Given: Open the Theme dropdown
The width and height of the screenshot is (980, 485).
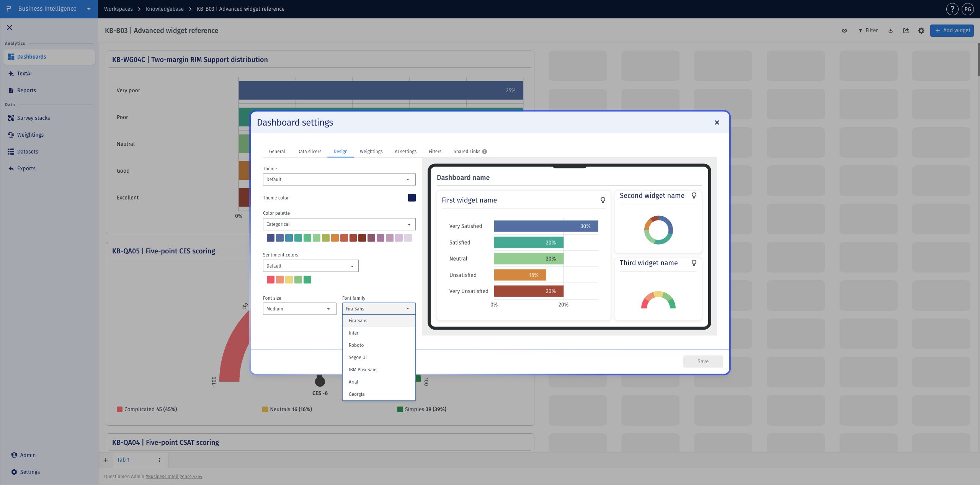Looking at the screenshot, I should 339,180.
